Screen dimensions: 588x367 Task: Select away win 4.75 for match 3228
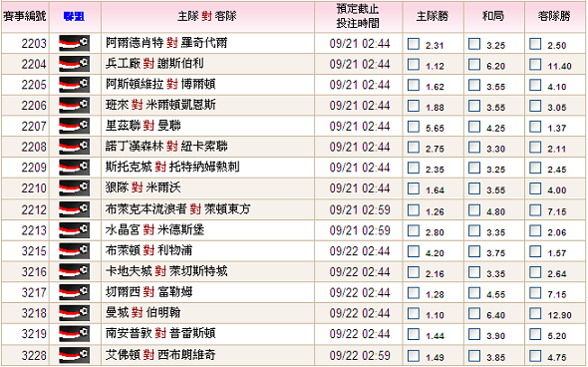click(x=535, y=356)
